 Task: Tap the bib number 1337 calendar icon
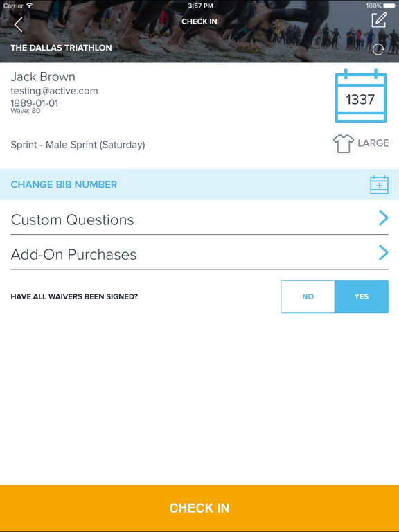click(x=361, y=96)
